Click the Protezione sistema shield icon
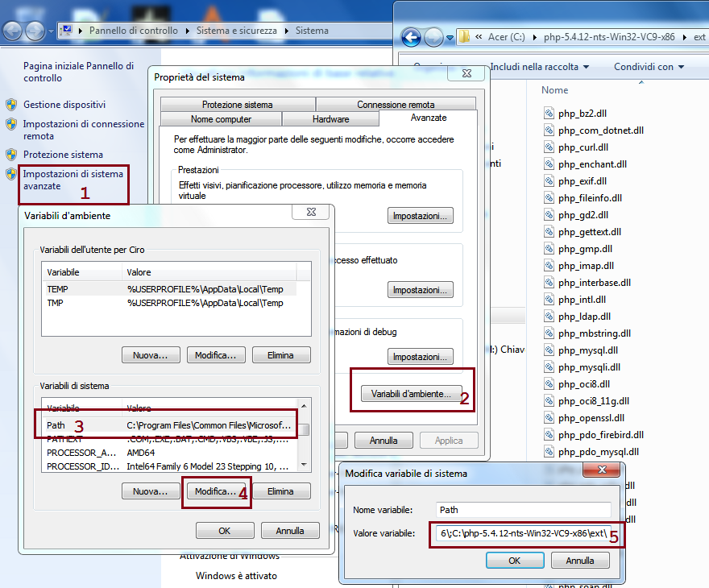Image resolution: width=709 pixels, height=588 pixels. point(10,154)
